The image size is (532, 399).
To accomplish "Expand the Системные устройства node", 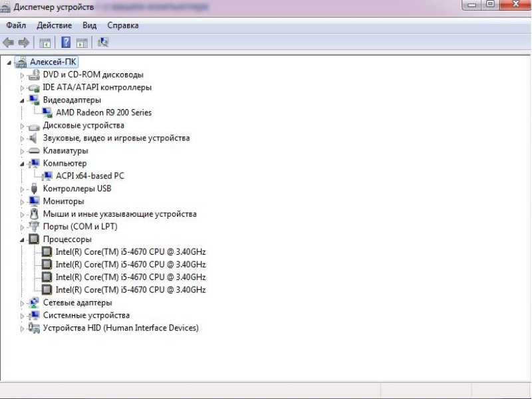I will tap(22, 317).
